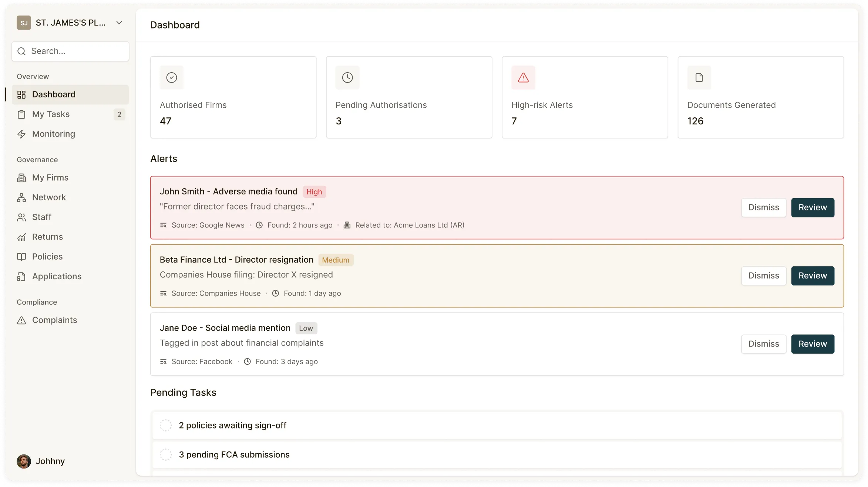Select the Monitoring lightning bolt icon
The image size is (868, 487).
(22, 134)
